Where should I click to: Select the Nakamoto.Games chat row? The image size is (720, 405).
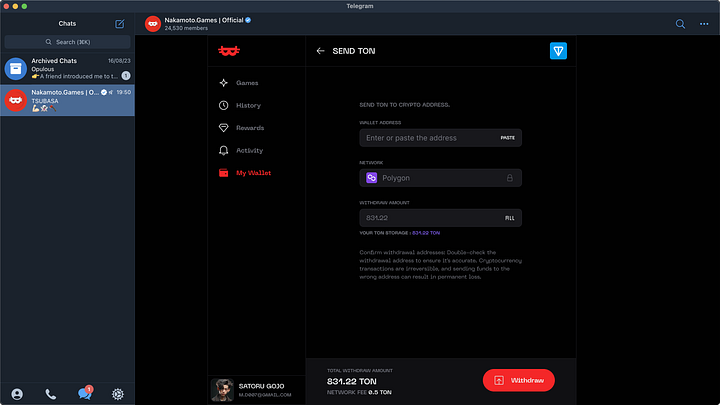point(68,100)
